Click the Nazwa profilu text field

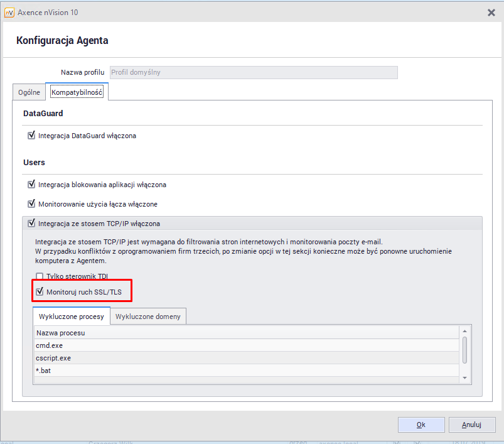(254, 72)
